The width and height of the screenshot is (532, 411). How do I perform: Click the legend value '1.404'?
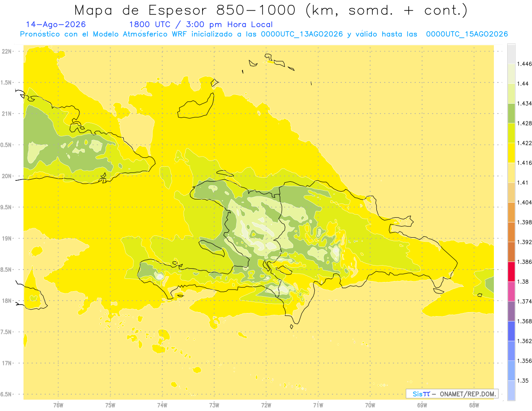(524, 202)
